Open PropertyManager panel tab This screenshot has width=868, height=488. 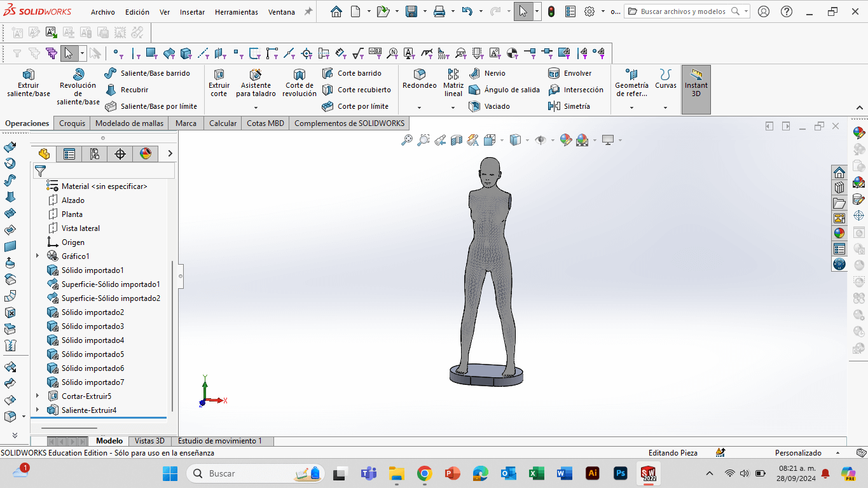tap(69, 153)
